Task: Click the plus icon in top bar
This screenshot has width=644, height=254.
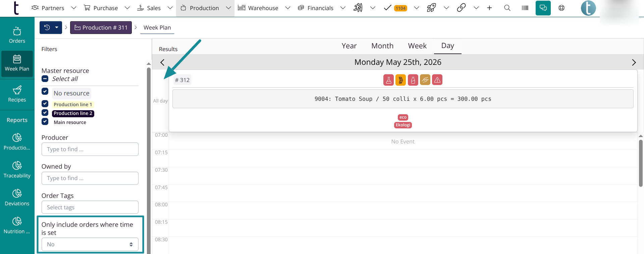Action: [x=489, y=8]
